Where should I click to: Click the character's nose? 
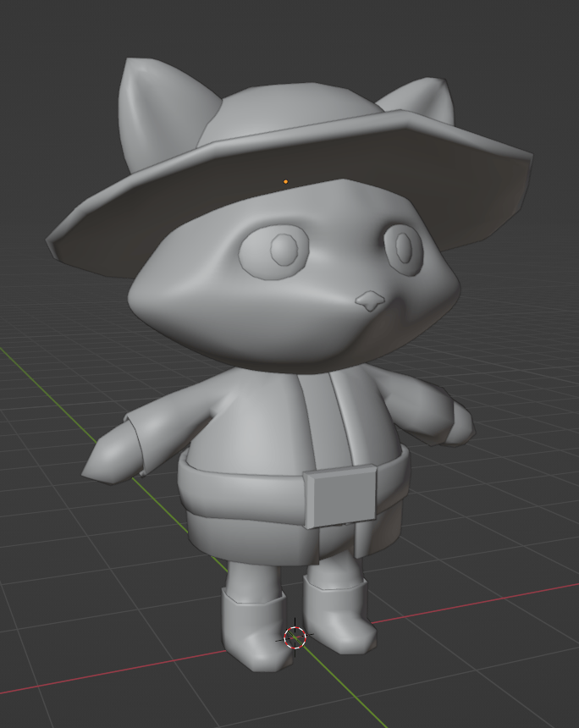click(x=368, y=300)
